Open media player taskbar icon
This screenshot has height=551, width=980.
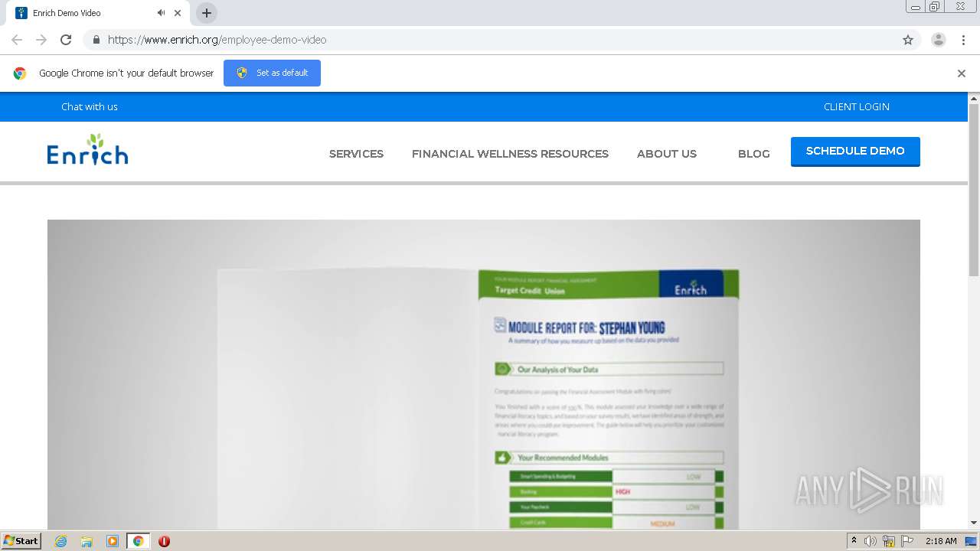(113, 541)
